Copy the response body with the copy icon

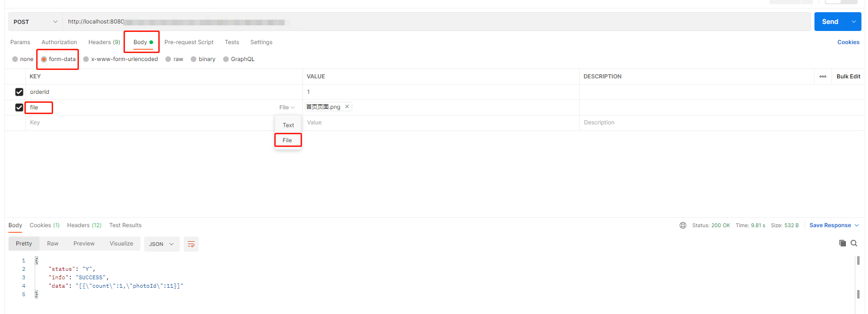pos(843,243)
